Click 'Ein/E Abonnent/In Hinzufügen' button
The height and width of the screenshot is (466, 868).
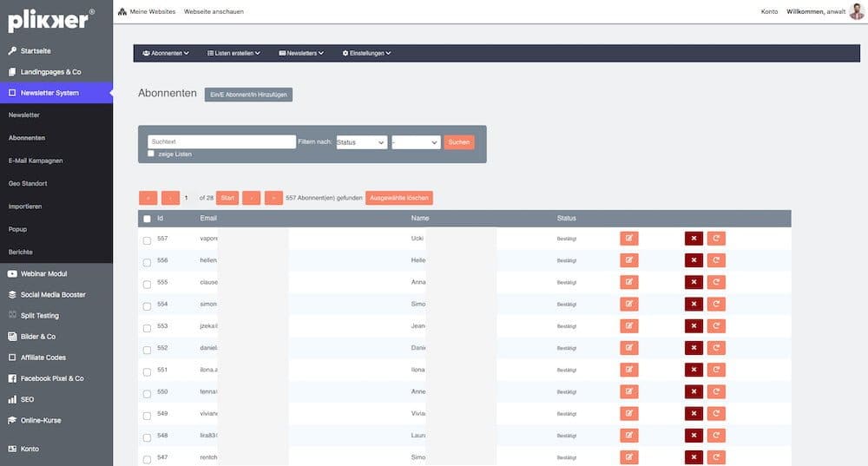click(x=248, y=95)
